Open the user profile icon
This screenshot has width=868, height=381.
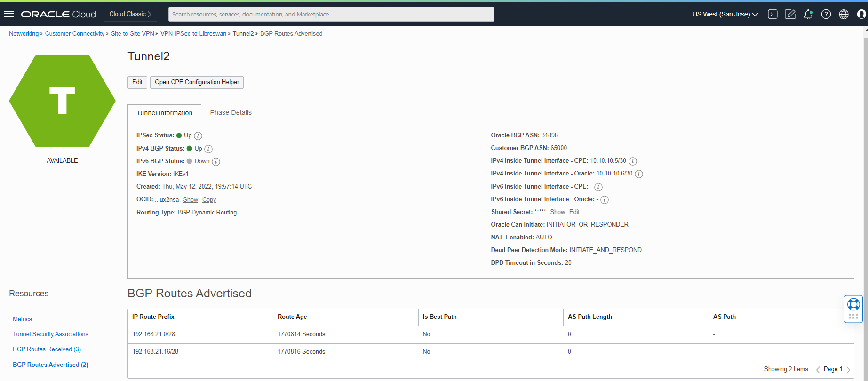pyautogui.click(x=861, y=14)
